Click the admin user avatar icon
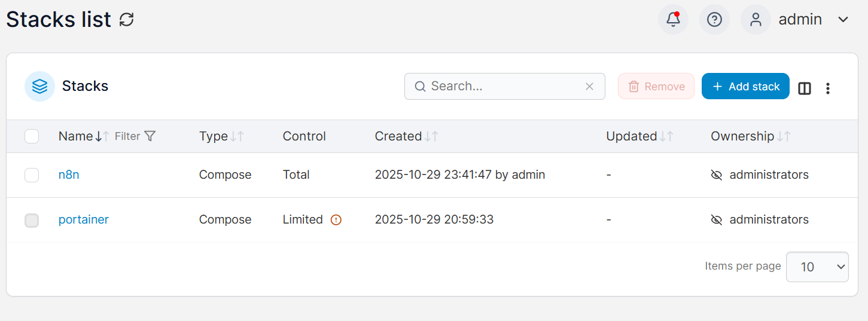Screen dimensions: 868x321 click(x=756, y=20)
